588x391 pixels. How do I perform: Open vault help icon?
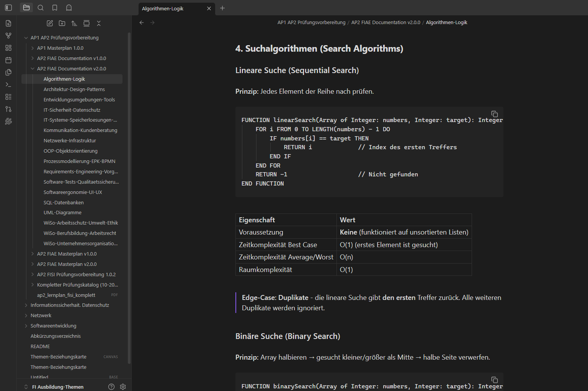111,387
